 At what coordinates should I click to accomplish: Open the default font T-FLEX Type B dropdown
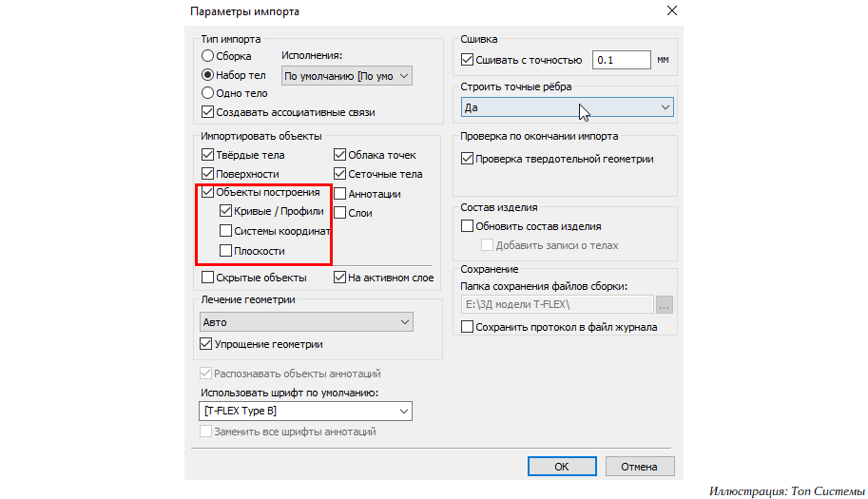305,411
